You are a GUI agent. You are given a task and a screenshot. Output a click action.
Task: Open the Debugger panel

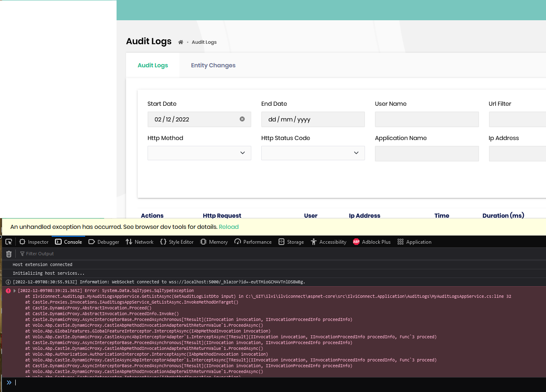(x=104, y=242)
